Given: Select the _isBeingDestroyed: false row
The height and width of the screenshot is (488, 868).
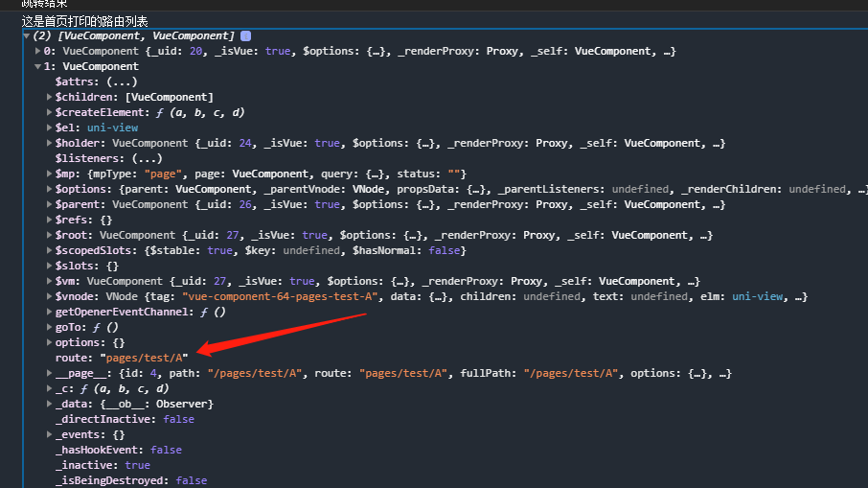Looking at the screenshot, I should [131, 480].
